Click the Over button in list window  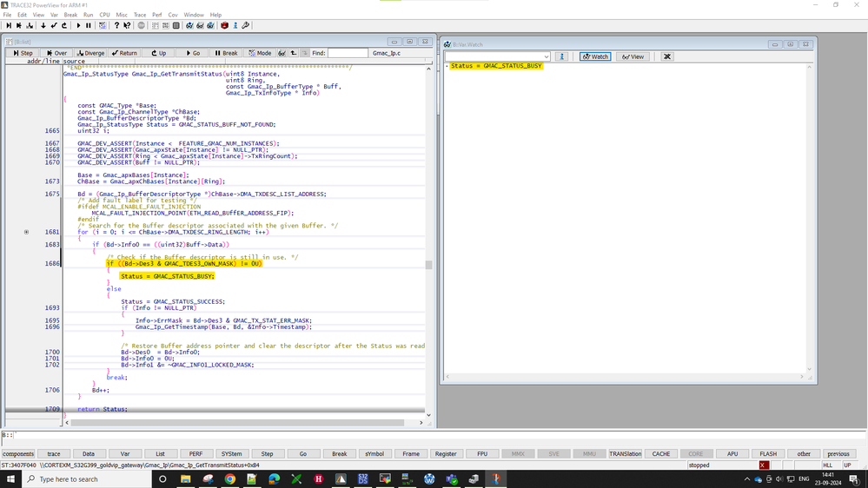pyautogui.click(x=57, y=53)
